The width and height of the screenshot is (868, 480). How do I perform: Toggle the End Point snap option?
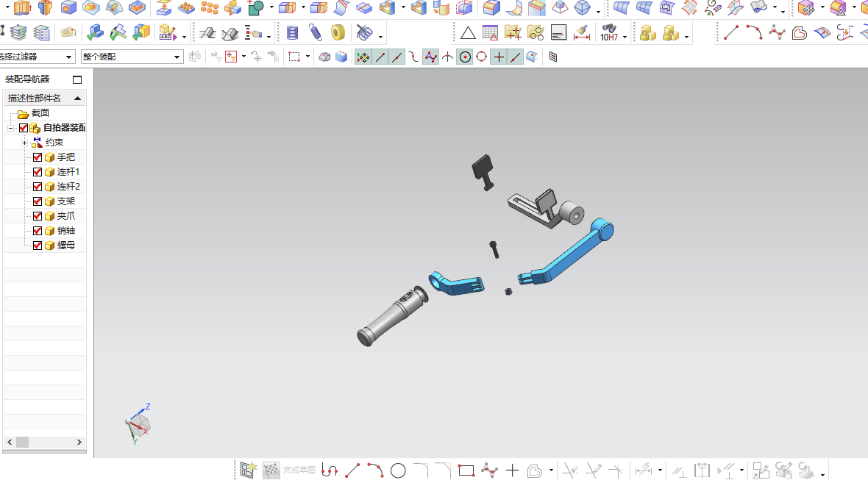[380, 57]
